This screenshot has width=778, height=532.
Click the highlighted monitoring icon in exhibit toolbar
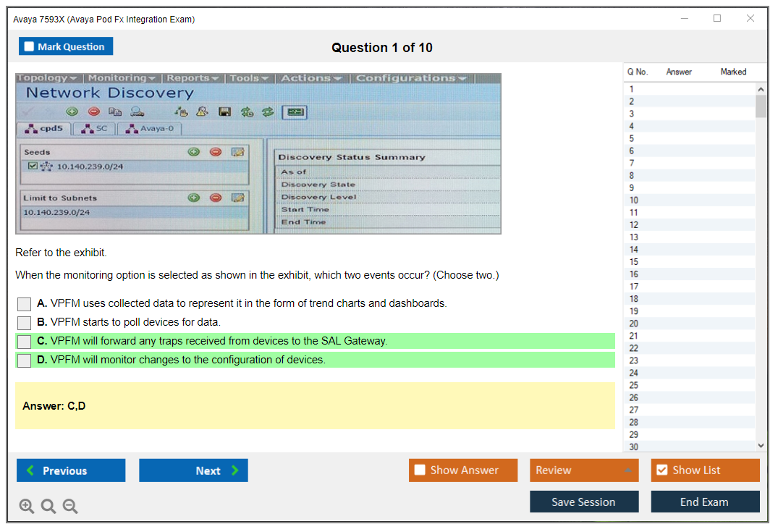(x=295, y=111)
